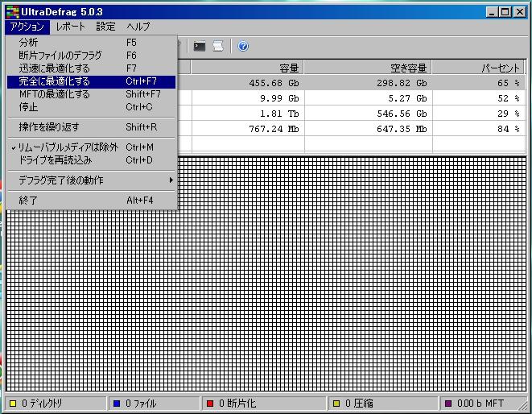Click the script/report toolbar icon
Image resolution: width=532 pixels, height=414 pixels.
pyautogui.click(x=218, y=46)
